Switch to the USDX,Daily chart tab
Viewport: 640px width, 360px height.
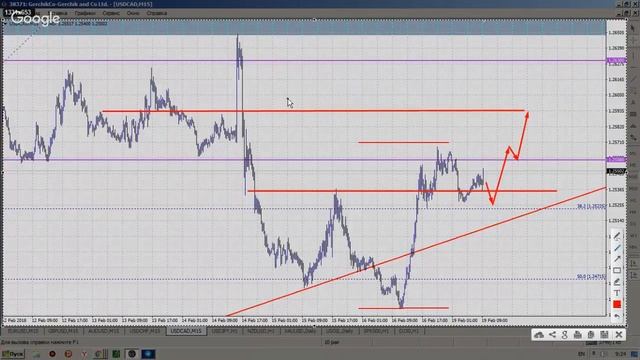click(x=340, y=331)
